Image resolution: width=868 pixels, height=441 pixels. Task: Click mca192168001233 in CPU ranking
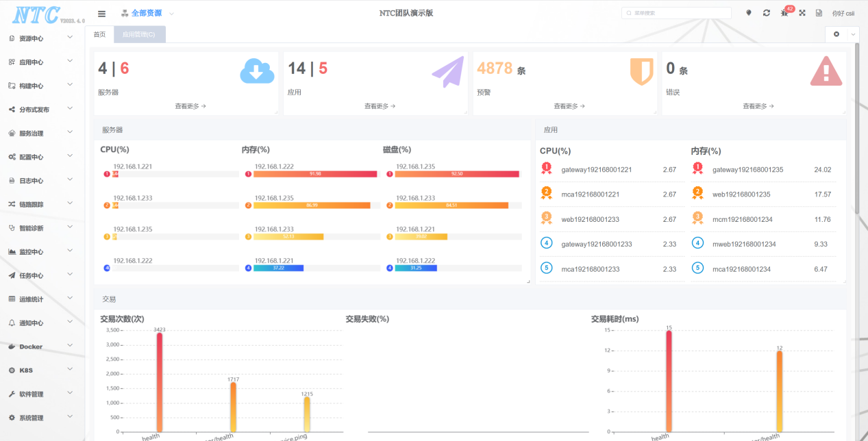(591, 269)
